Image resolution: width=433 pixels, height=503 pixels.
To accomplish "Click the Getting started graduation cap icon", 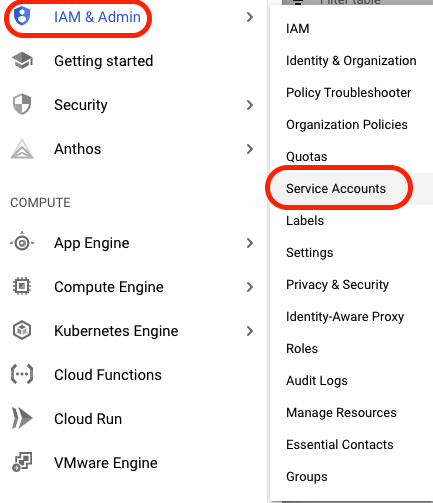I will click(22, 61).
